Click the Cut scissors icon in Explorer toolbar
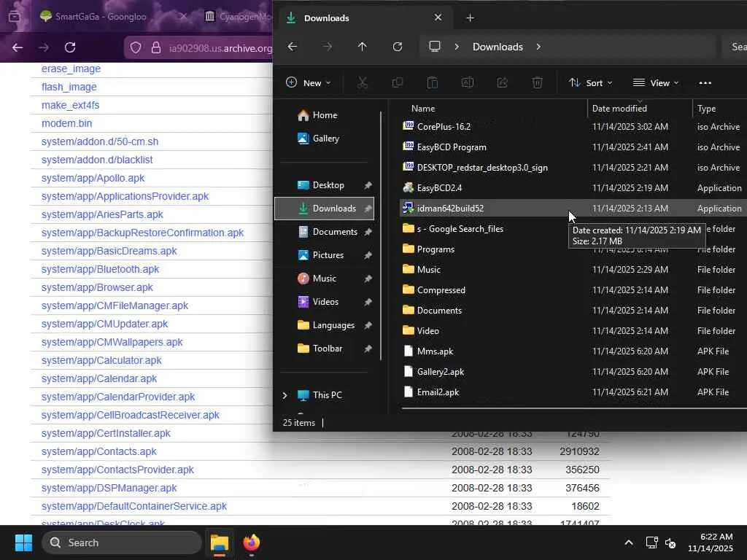The image size is (747, 560). coord(363,83)
